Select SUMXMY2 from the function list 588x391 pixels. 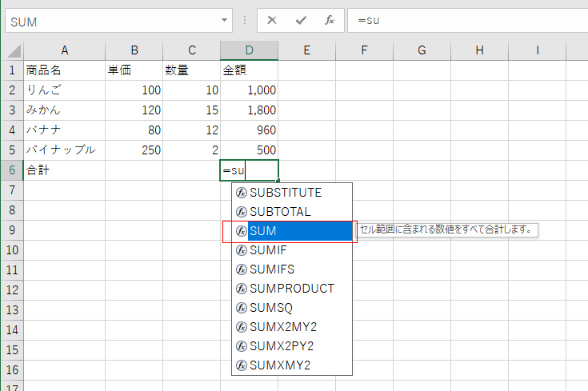(292, 365)
